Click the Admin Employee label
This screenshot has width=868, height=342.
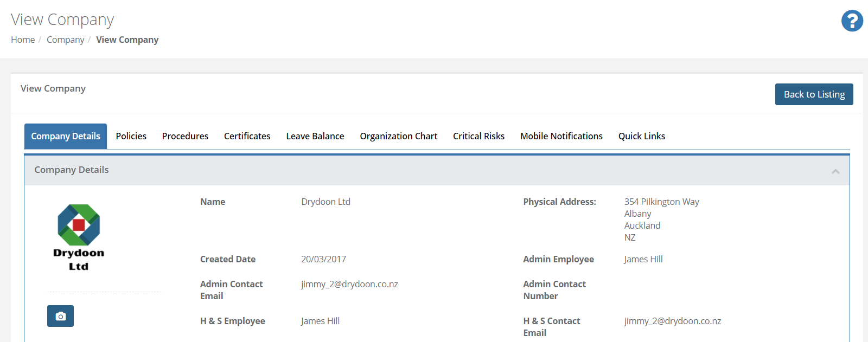click(x=559, y=259)
